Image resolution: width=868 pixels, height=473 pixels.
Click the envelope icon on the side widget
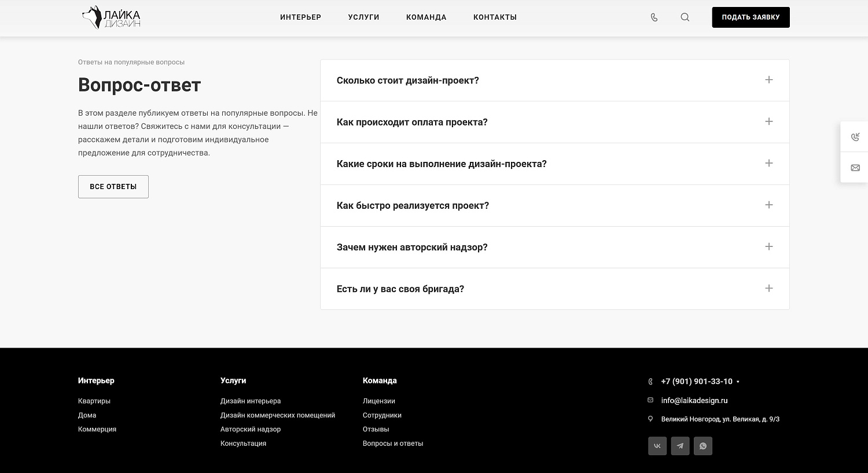pos(855,167)
